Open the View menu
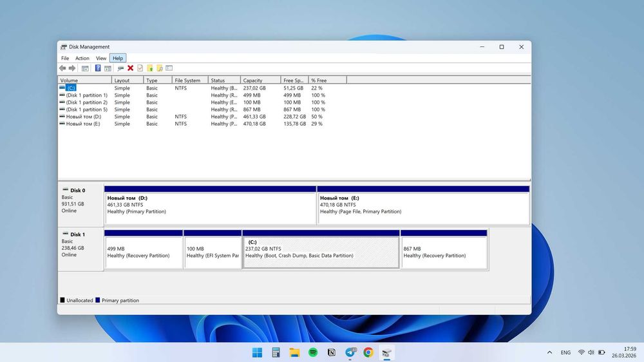644x362 pixels. pos(101,59)
